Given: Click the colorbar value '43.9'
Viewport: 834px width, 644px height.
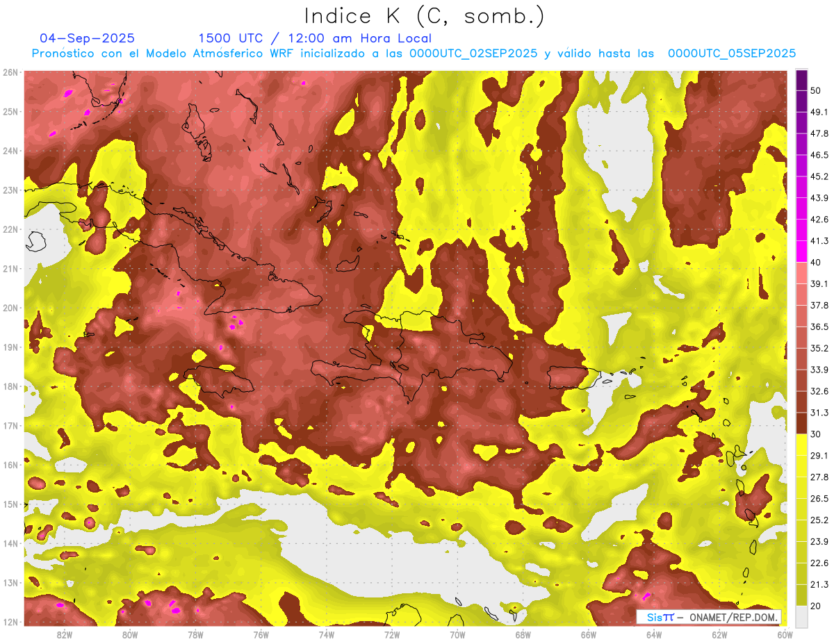Looking at the screenshot, I should [x=819, y=198].
